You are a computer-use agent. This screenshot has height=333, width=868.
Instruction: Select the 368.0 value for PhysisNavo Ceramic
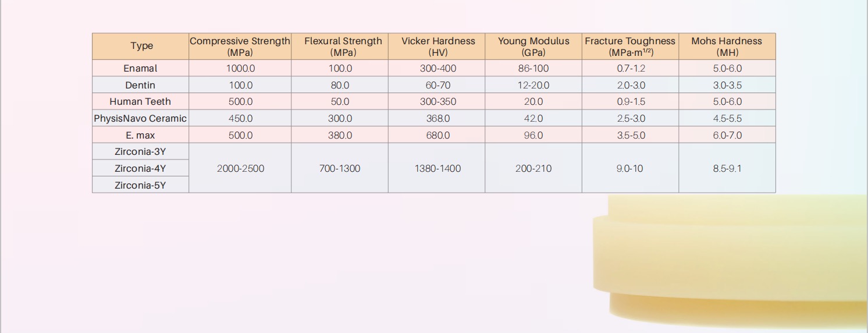(x=437, y=118)
